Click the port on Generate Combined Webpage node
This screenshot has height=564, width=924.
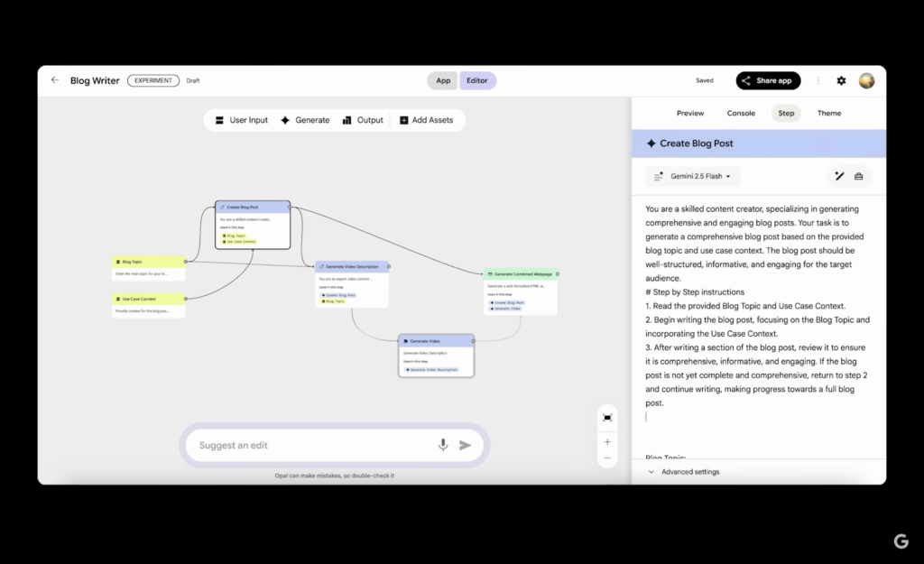pyautogui.click(x=558, y=274)
